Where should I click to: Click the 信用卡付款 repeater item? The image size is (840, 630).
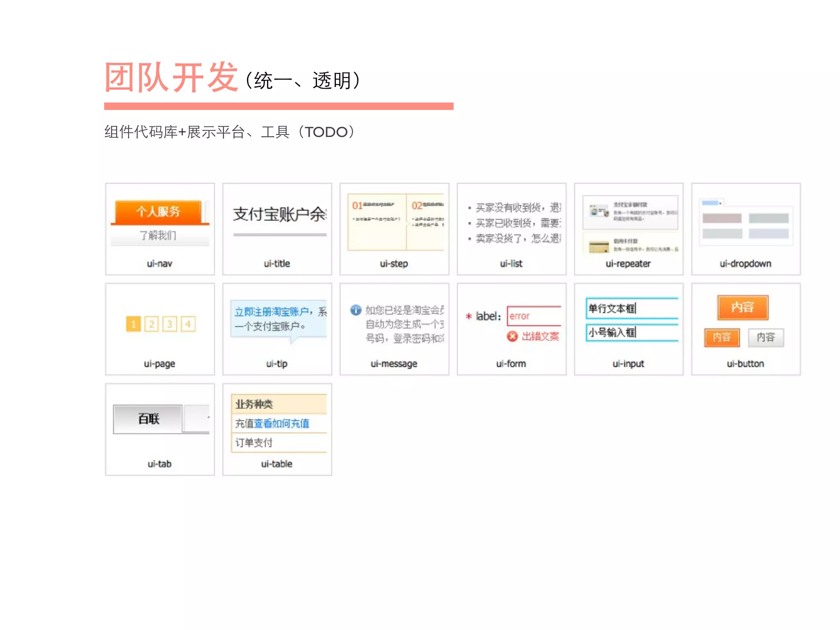[630, 244]
